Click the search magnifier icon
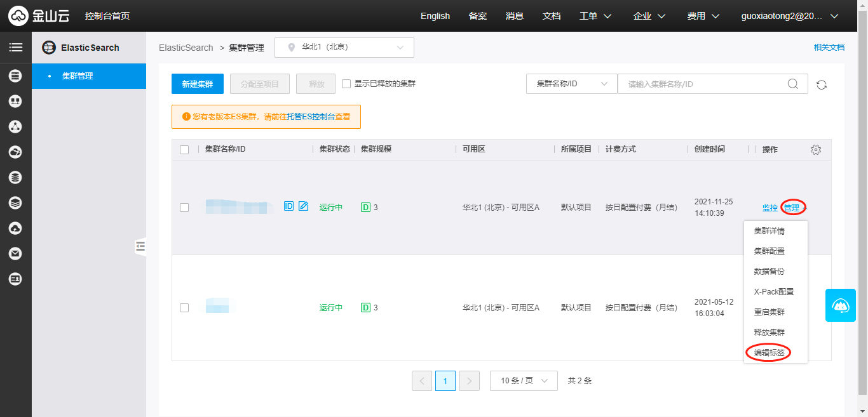Viewport: 868px width, 417px height. [x=793, y=84]
